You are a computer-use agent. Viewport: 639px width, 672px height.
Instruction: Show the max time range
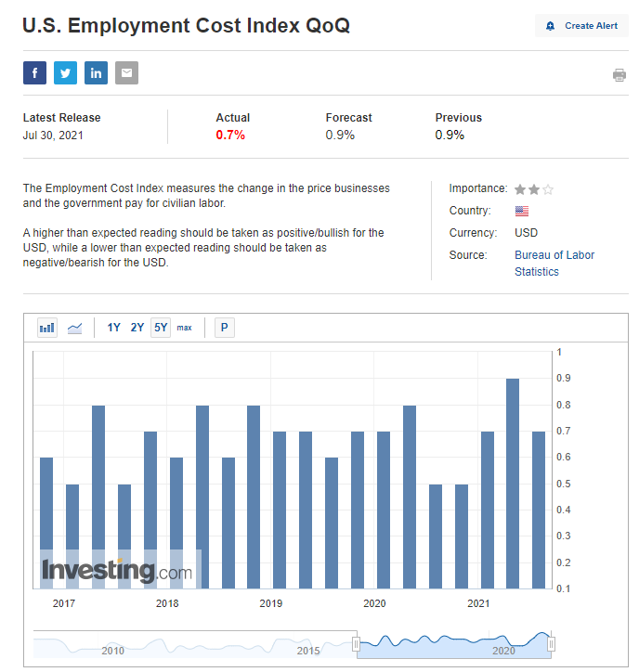[185, 328]
